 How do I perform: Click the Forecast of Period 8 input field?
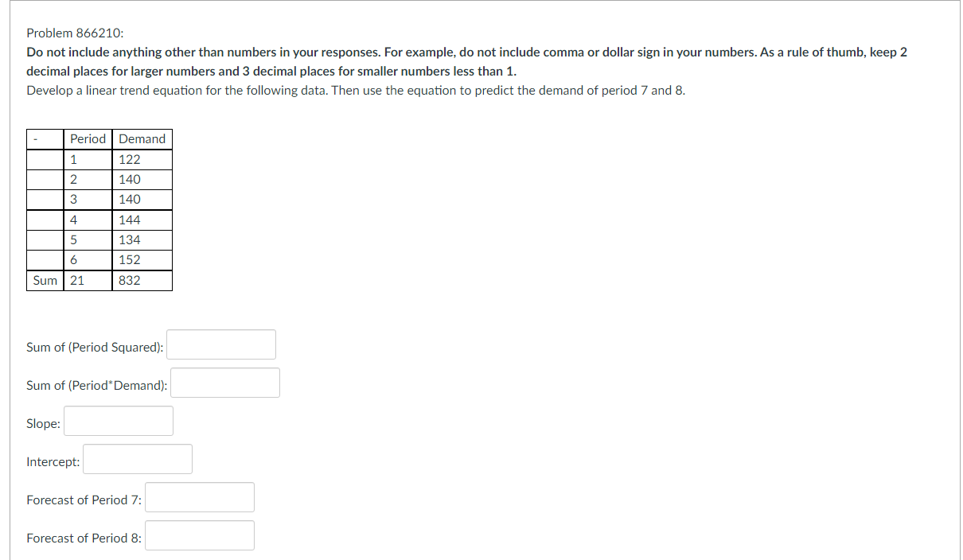(199, 535)
